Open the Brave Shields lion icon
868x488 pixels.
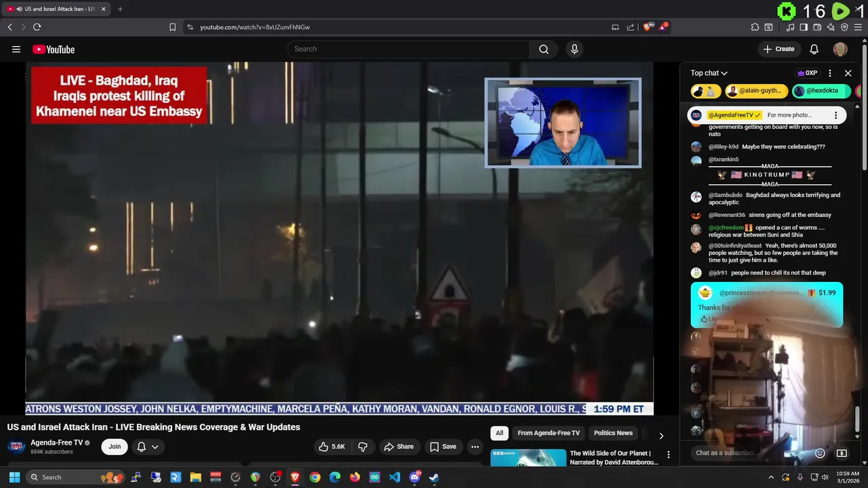648,27
